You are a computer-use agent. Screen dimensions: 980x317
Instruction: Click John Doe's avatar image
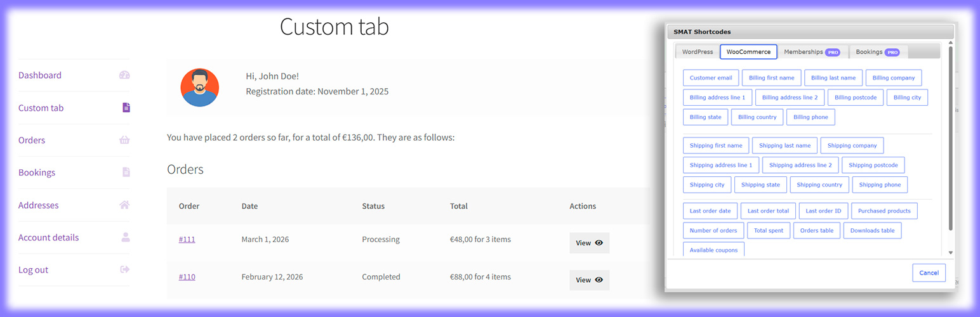(x=199, y=87)
